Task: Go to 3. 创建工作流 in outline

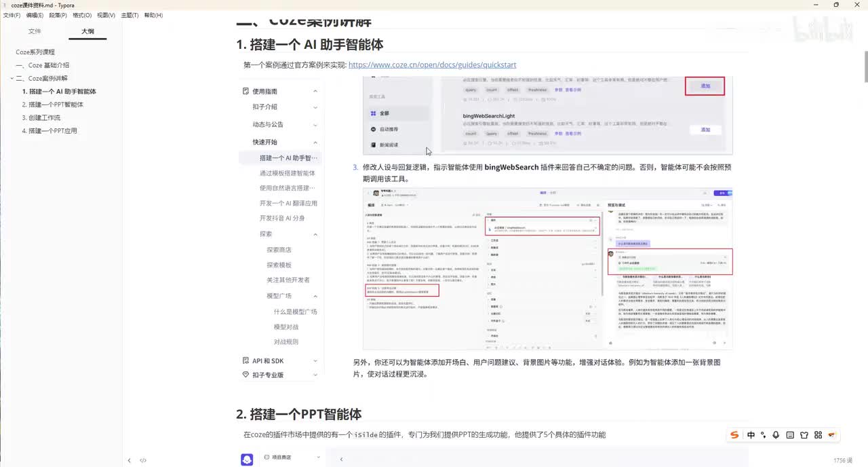Action: (x=41, y=117)
